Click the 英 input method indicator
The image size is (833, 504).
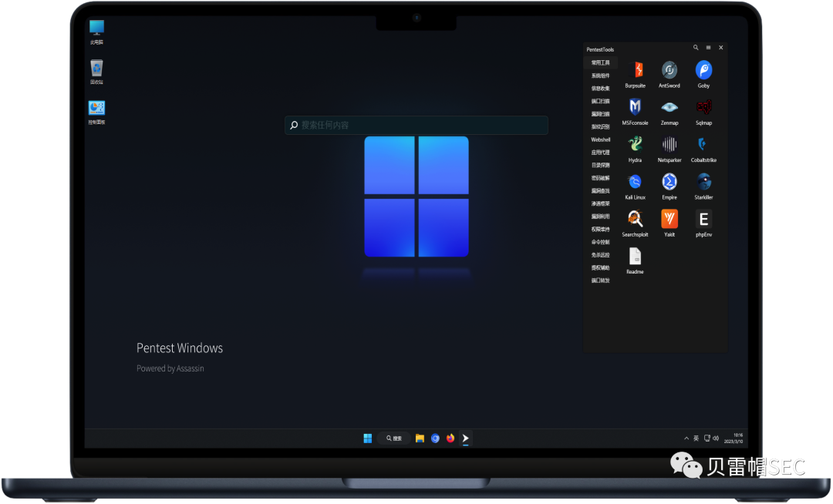pos(696,438)
